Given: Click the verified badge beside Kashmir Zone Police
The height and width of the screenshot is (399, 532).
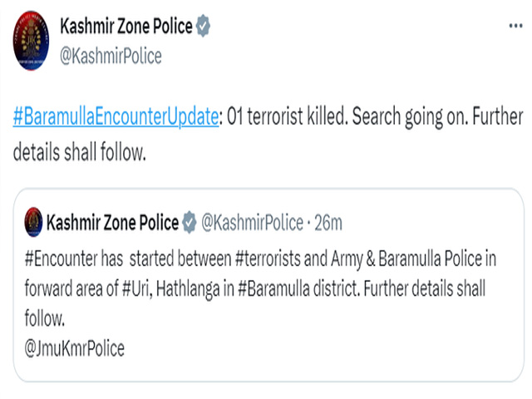Looking at the screenshot, I should [x=203, y=26].
